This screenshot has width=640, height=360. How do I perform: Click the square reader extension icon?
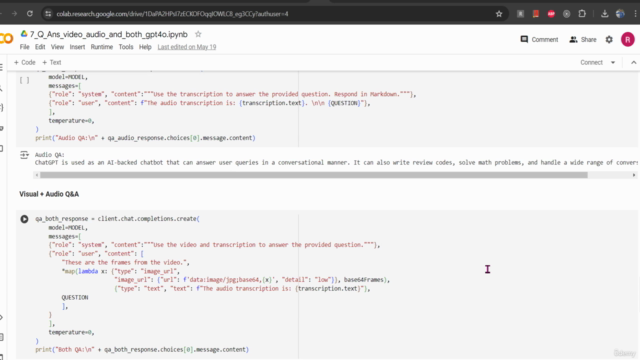[x=520, y=14]
